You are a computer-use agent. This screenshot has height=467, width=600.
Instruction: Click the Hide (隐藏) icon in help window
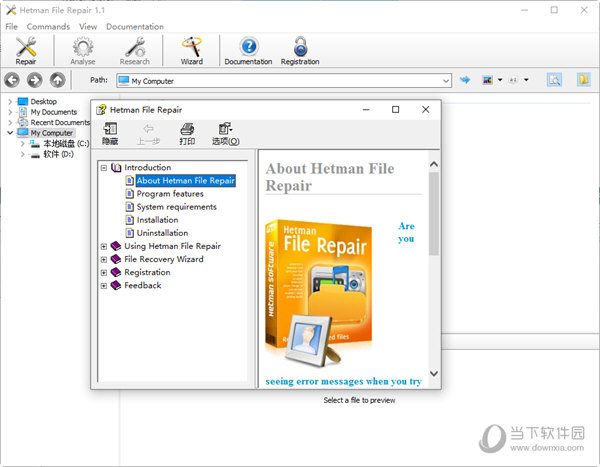click(x=110, y=134)
